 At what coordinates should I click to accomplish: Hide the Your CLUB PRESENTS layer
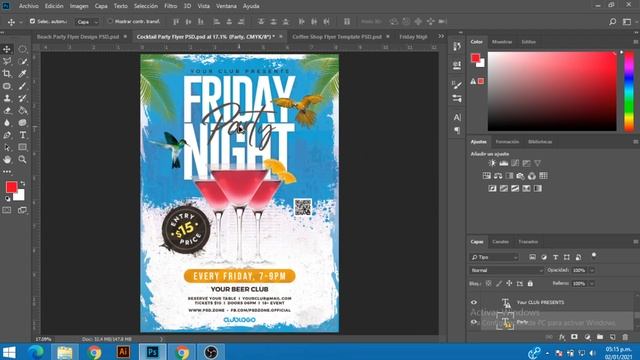474,302
